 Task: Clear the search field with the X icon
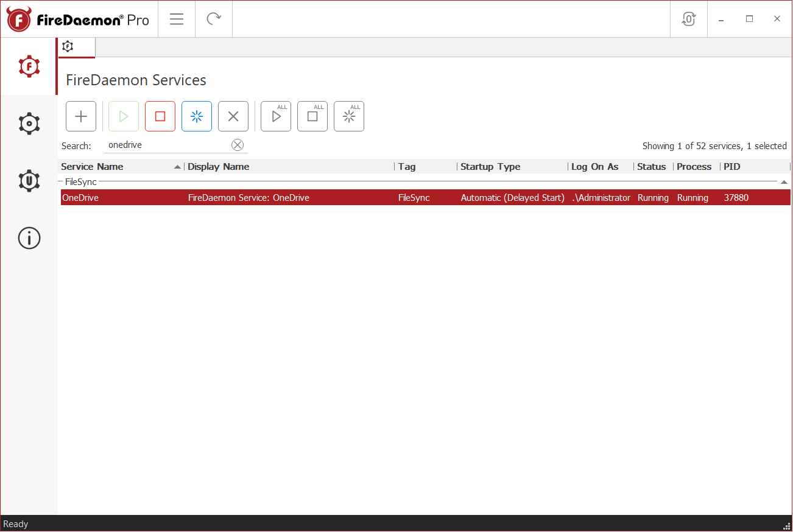pyautogui.click(x=238, y=145)
